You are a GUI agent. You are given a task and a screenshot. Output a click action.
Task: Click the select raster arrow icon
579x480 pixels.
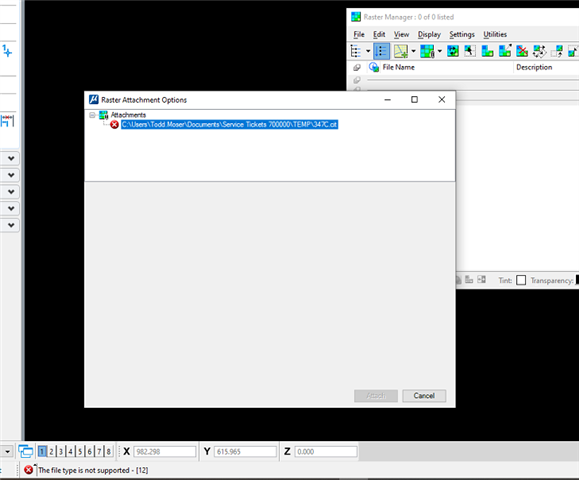click(470, 51)
